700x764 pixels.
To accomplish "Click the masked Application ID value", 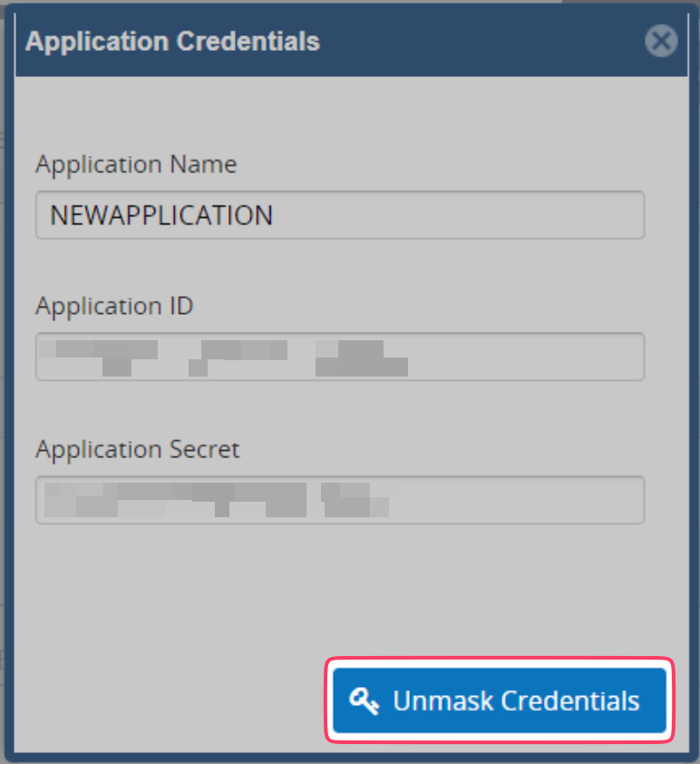I will 227,357.
